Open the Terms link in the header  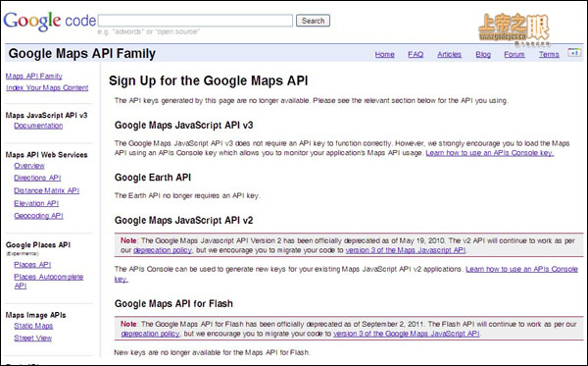coord(549,54)
